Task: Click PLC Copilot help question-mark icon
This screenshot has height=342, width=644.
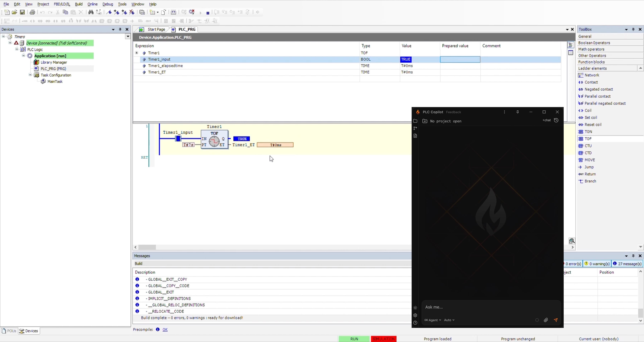Action: pos(415,323)
